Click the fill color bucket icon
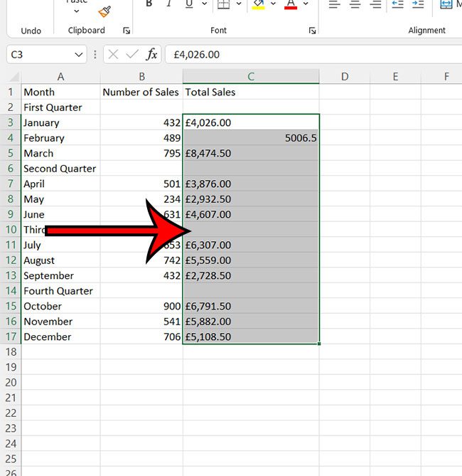Viewport: 462px width, 476px height. click(x=259, y=5)
